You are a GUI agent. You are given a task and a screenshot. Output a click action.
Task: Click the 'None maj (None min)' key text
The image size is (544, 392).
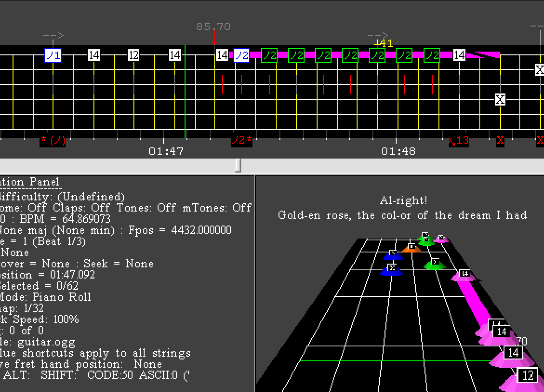57,230
